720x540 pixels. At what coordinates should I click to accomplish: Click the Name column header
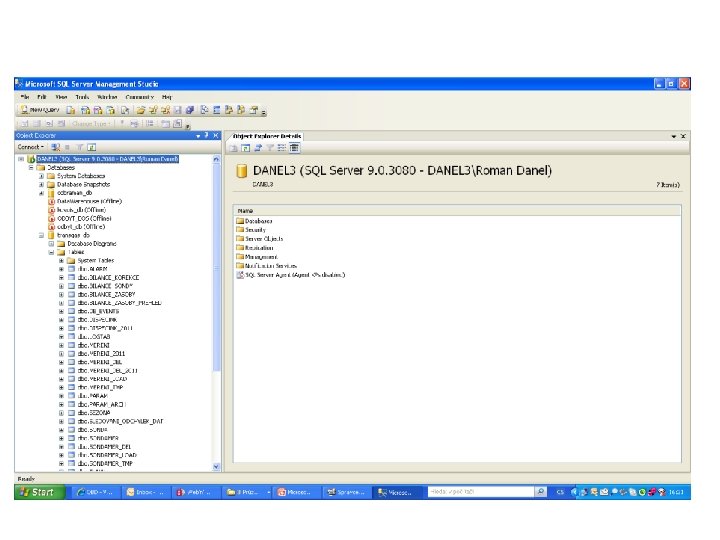pyautogui.click(x=457, y=210)
